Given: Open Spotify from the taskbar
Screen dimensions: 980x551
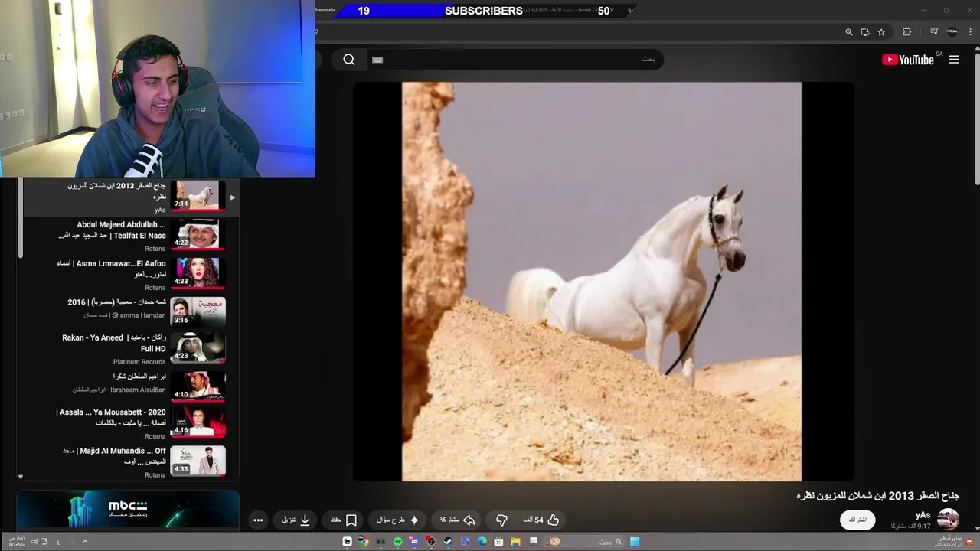Looking at the screenshot, I should [x=398, y=542].
